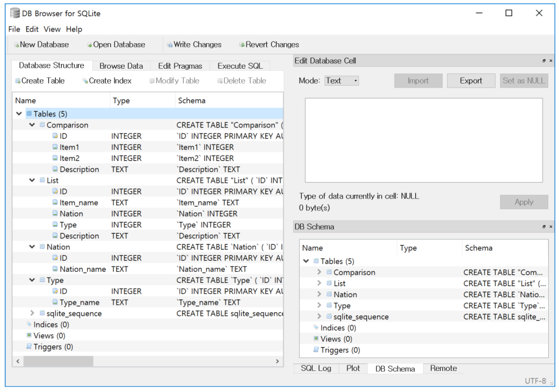Expand sqlite_sequence in Database Structure tree

(x=32, y=313)
